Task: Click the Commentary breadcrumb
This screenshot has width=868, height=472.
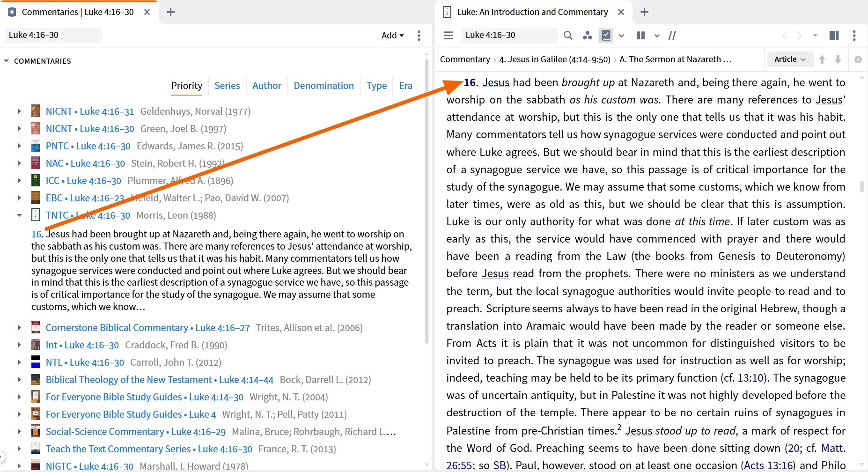Action: pyautogui.click(x=465, y=59)
